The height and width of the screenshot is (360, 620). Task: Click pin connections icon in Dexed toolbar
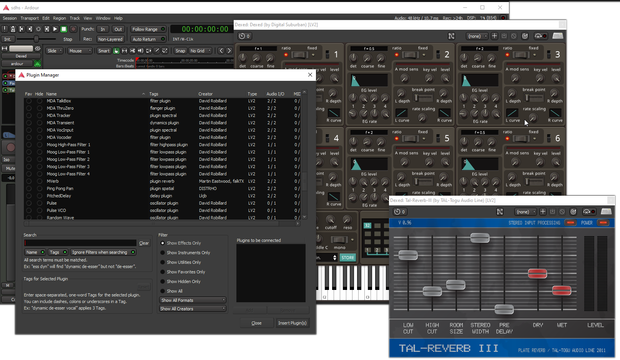[451, 36]
